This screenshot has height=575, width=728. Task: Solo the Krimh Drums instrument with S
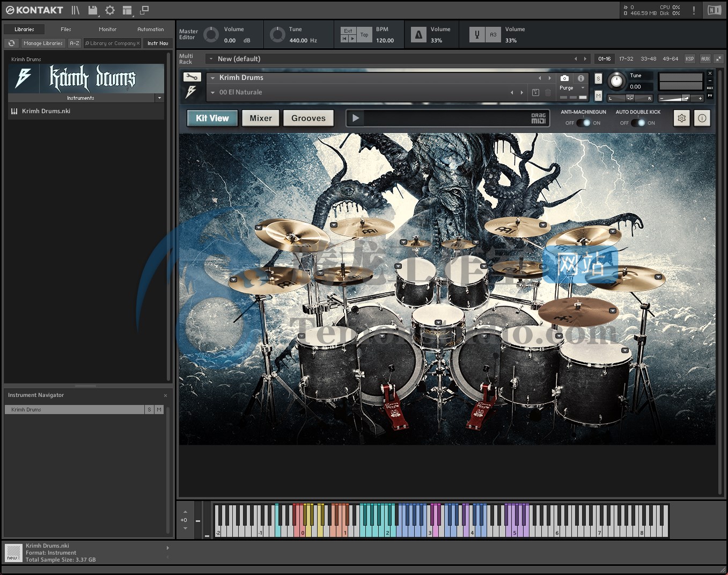pos(598,79)
